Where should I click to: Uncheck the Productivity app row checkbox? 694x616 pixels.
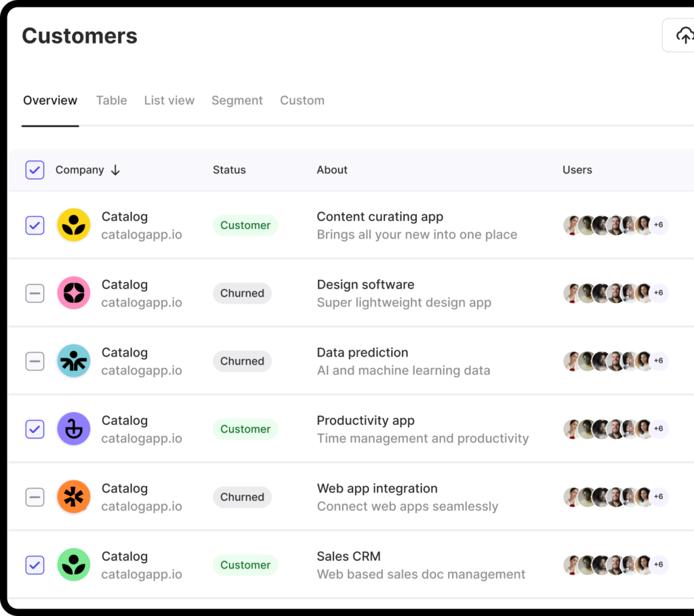pyautogui.click(x=35, y=429)
